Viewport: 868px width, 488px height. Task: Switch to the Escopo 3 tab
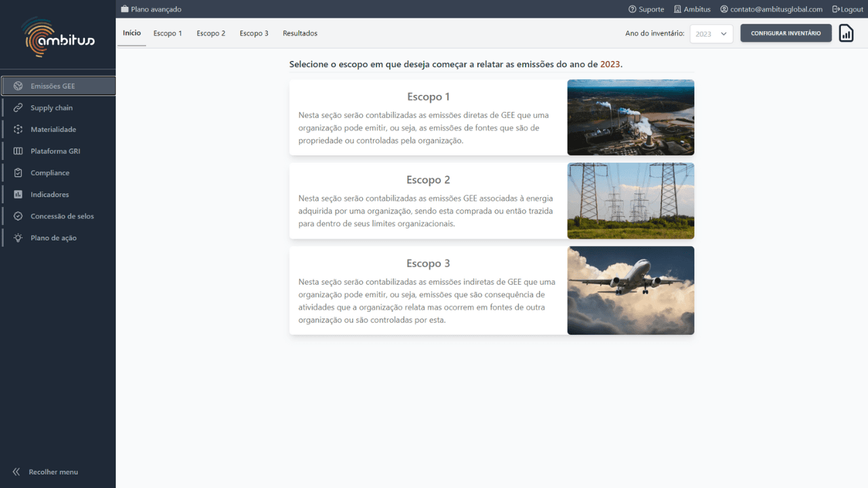pos(254,33)
